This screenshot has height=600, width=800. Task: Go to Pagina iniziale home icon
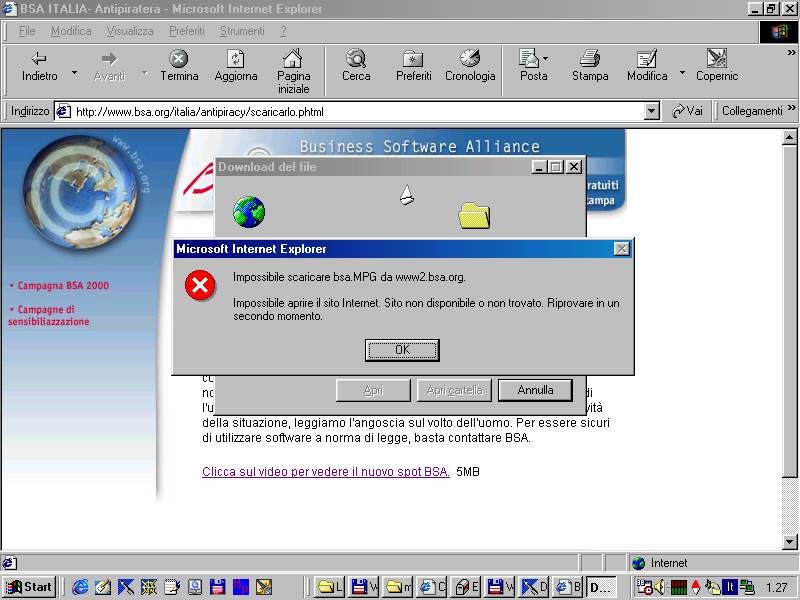293,59
